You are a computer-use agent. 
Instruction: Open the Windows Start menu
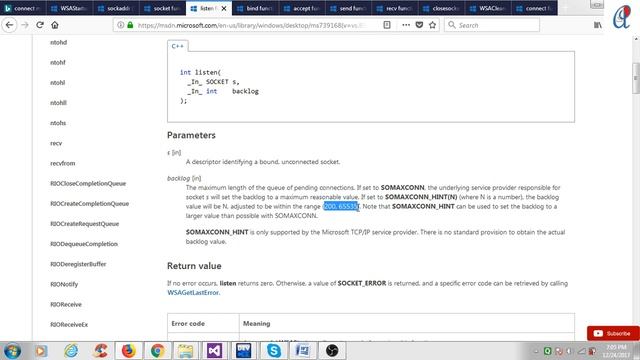pyautogui.click(x=12, y=351)
